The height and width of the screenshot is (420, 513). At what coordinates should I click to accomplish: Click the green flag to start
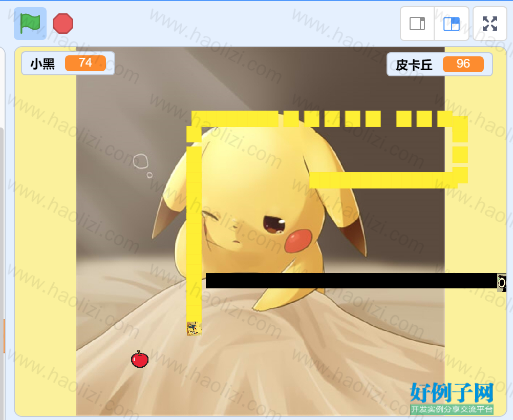pyautogui.click(x=30, y=24)
